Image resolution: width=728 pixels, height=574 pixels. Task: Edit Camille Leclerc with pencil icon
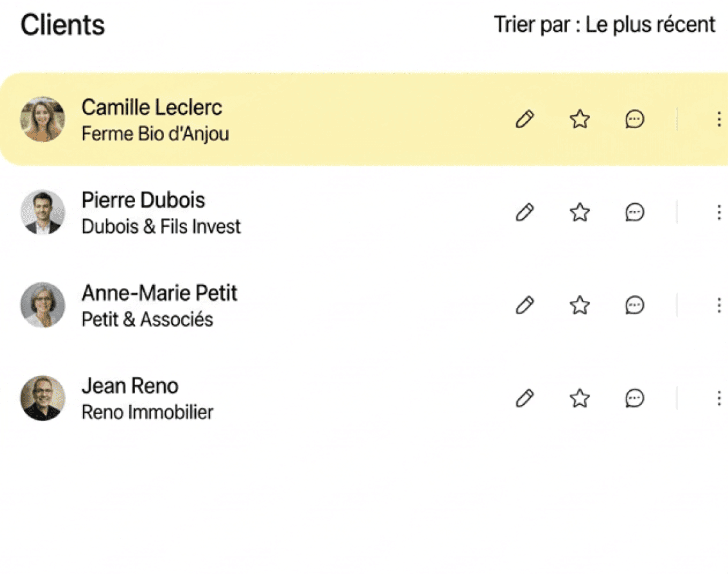(525, 119)
